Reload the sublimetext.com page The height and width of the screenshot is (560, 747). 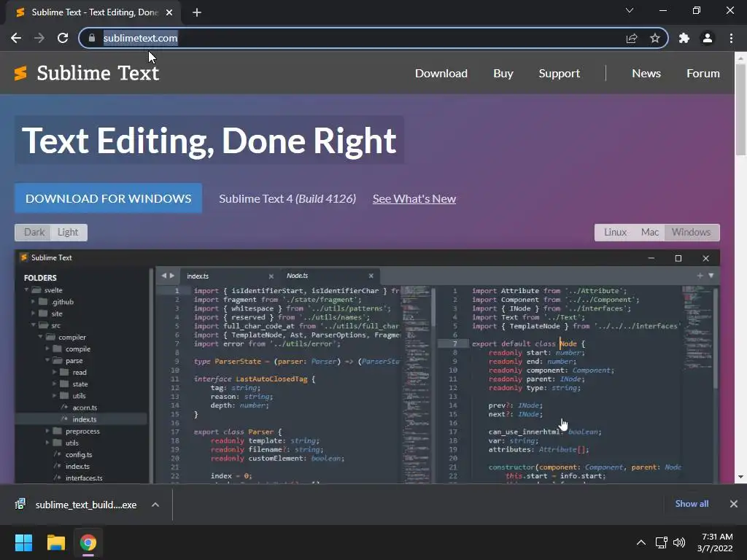pos(63,38)
